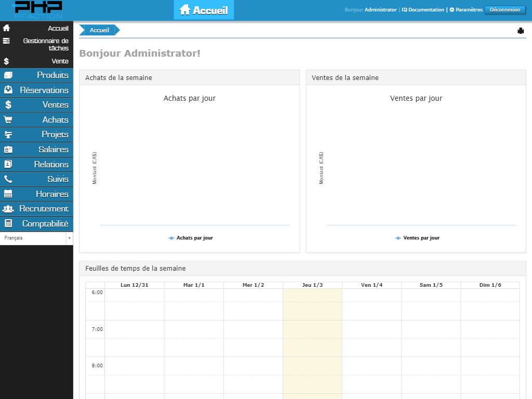532x399 pixels.
Task: Toggle the Ventes par jour legend series
Action: pyautogui.click(x=418, y=238)
